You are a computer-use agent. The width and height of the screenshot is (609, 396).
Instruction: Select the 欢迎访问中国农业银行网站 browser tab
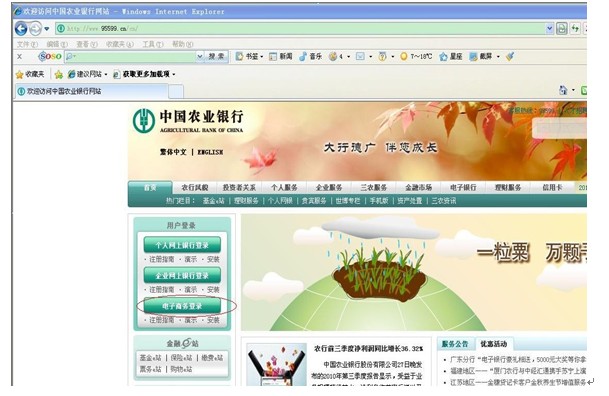[x=92, y=92]
